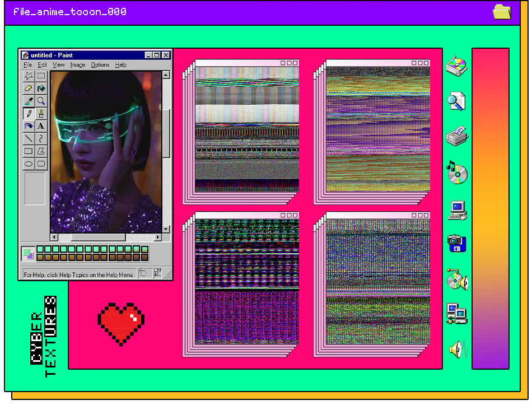532x405 pixels.
Task: Pick the Rectangle shape tool
Action: click(29, 151)
